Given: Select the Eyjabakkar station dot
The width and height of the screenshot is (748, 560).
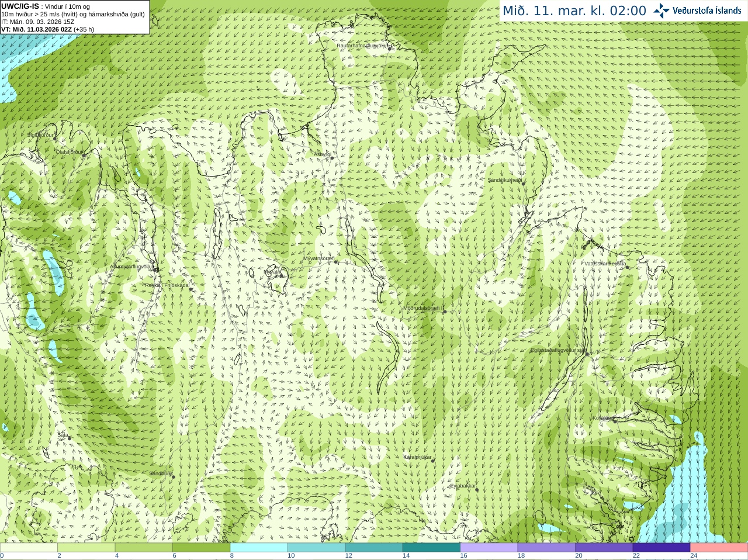Looking at the screenshot, I should (x=477, y=489).
